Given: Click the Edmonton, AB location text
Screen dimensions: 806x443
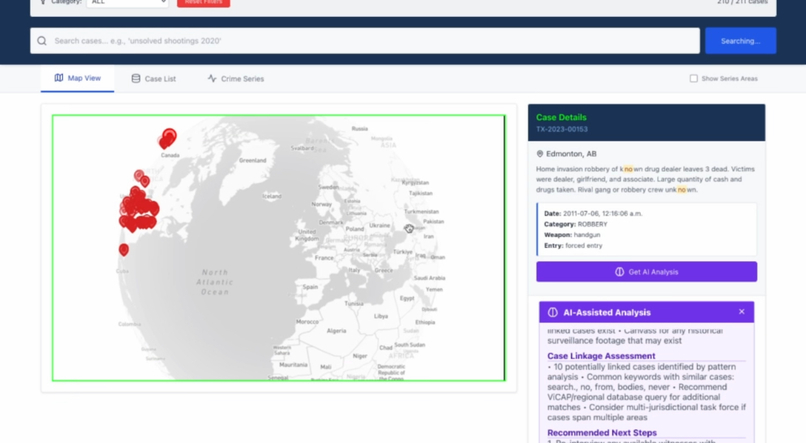Looking at the screenshot, I should (571, 154).
